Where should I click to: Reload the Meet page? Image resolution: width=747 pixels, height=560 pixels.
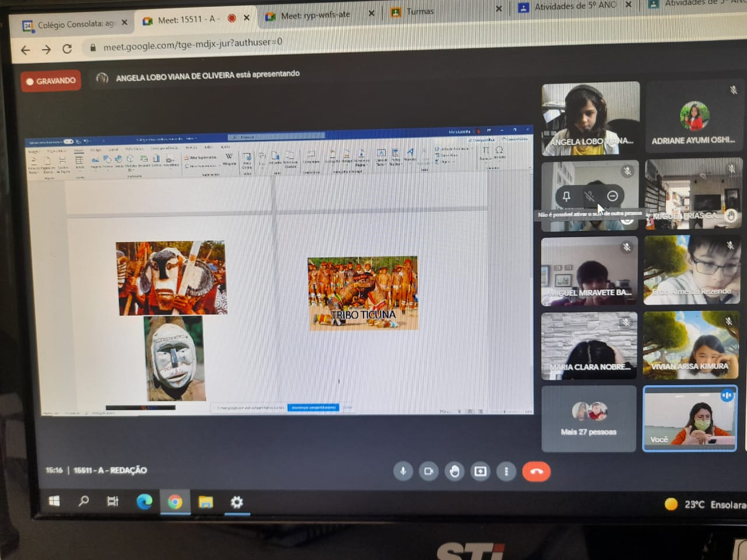click(67, 49)
